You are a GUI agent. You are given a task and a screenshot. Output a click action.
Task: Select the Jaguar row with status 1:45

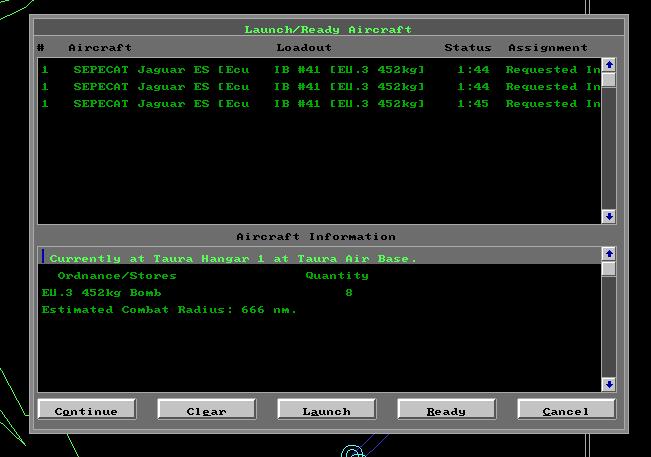click(320, 104)
